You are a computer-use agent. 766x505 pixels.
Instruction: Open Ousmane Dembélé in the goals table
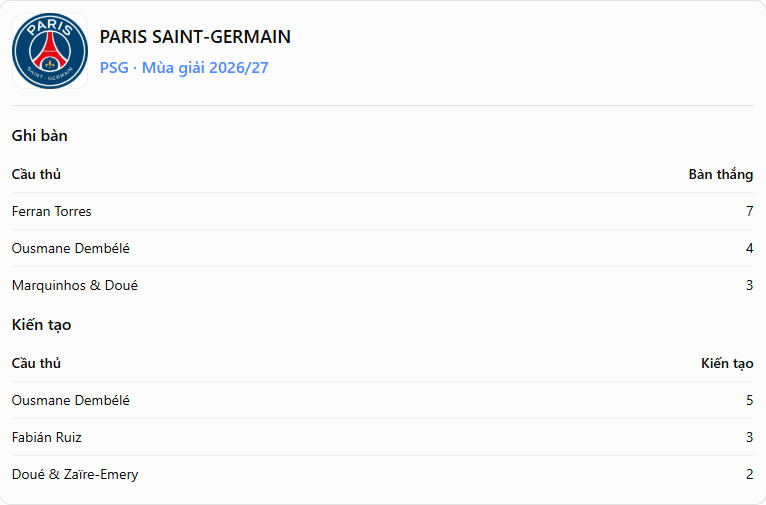coord(70,248)
